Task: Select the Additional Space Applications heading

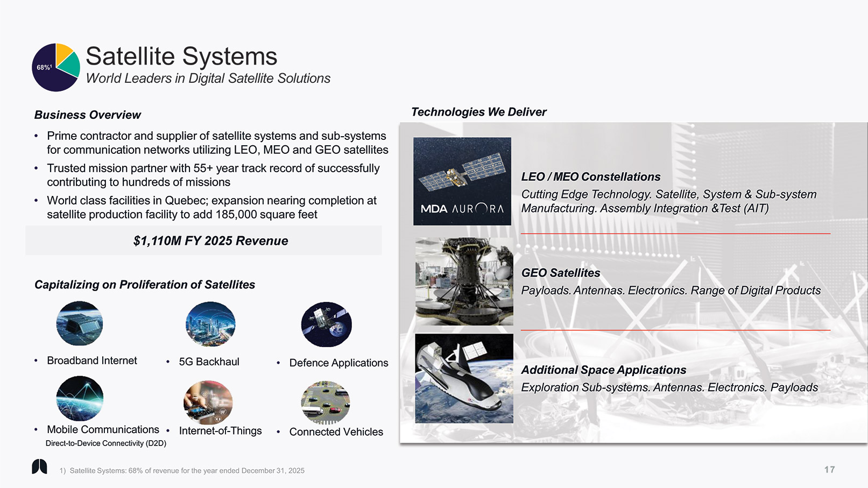Action: tap(603, 370)
